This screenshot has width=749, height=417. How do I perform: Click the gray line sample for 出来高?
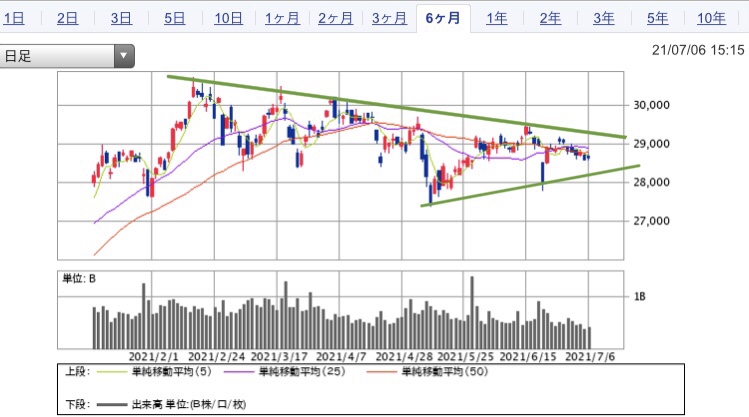coord(112,405)
